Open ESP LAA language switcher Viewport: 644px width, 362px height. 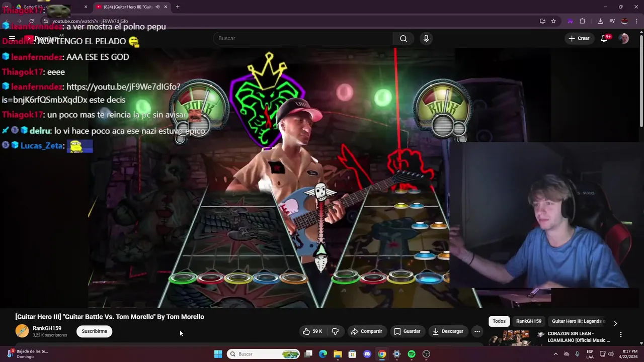click(590, 354)
